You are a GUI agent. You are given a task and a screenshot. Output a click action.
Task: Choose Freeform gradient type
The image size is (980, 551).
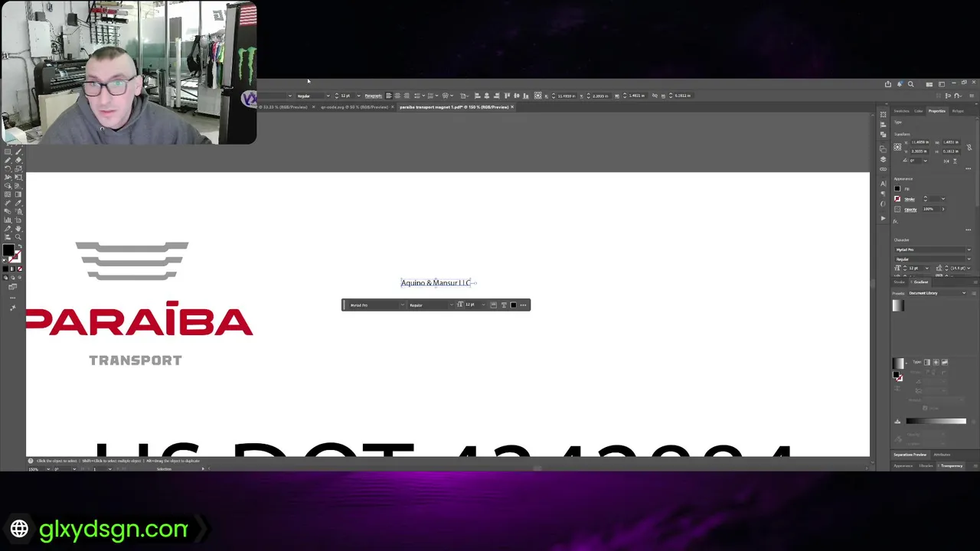(945, 362)
